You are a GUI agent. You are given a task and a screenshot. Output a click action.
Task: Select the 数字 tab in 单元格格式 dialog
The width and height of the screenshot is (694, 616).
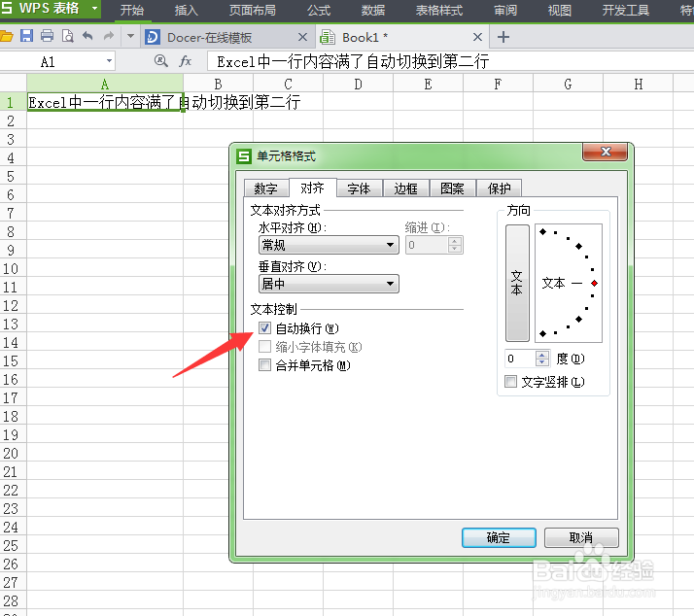click(x=266, y=188)
